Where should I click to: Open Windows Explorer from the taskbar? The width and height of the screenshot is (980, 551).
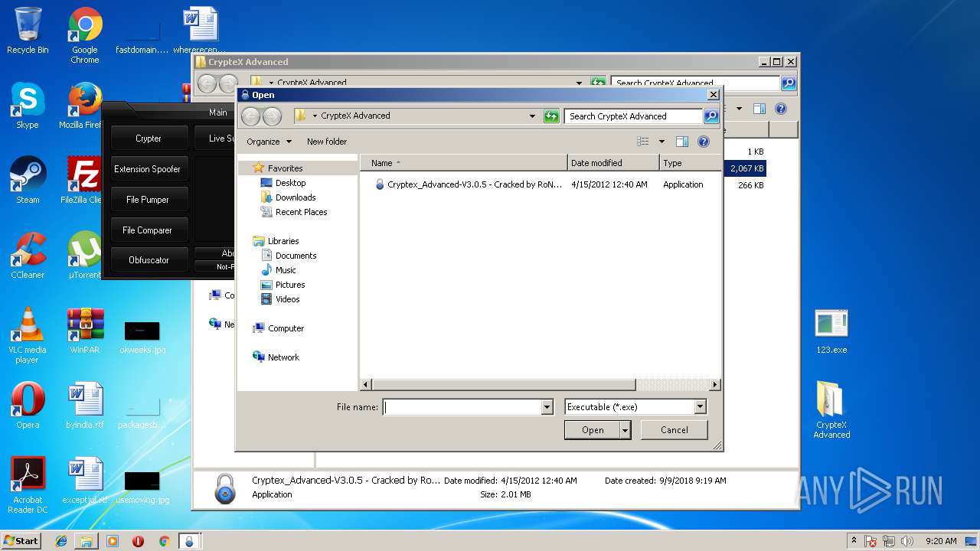coord(87,541)
